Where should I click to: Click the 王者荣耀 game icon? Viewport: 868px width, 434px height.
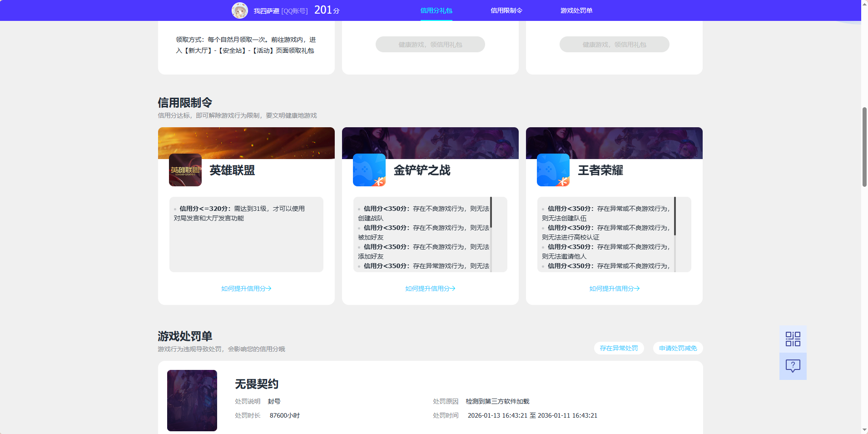click(x=553, y=170)
